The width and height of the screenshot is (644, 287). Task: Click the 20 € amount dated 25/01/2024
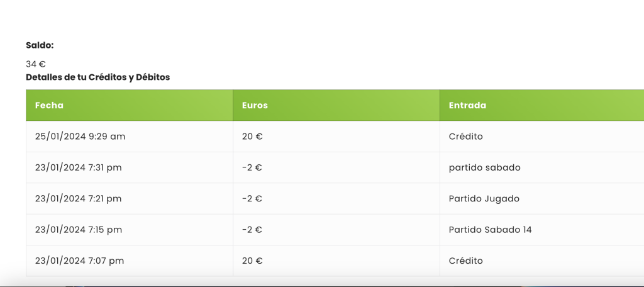tap(252, 136)
